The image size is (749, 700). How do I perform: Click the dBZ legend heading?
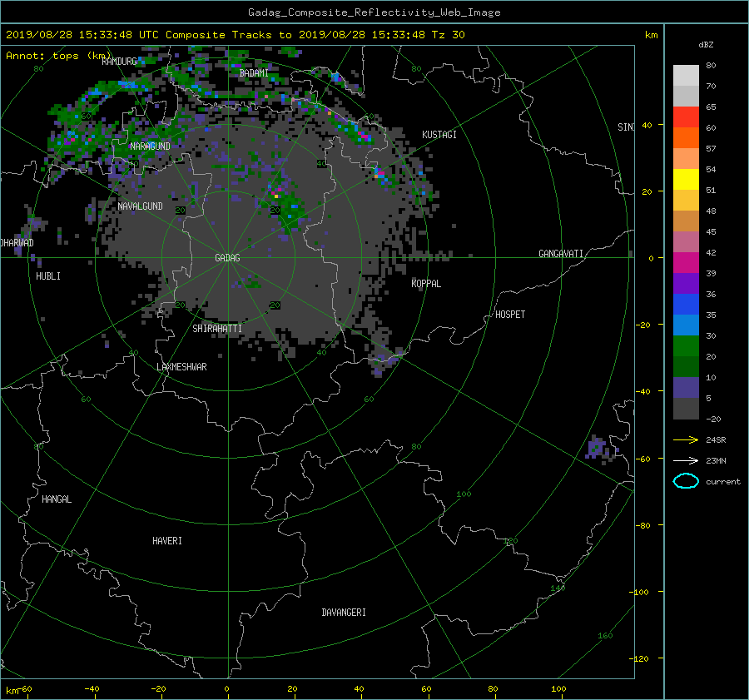tap(706, 45)
